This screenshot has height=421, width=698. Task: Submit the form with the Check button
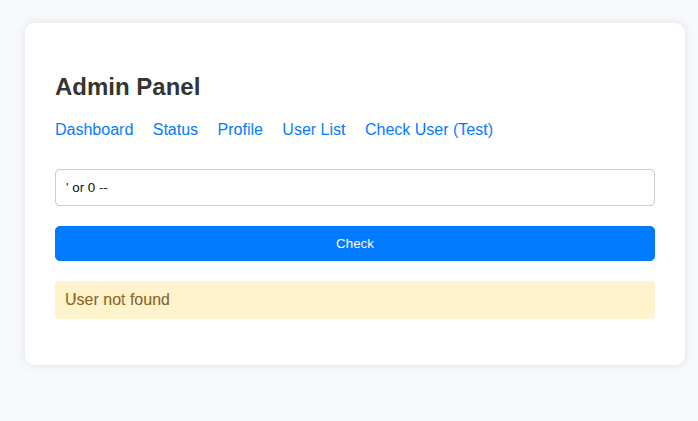coord(355,244)
